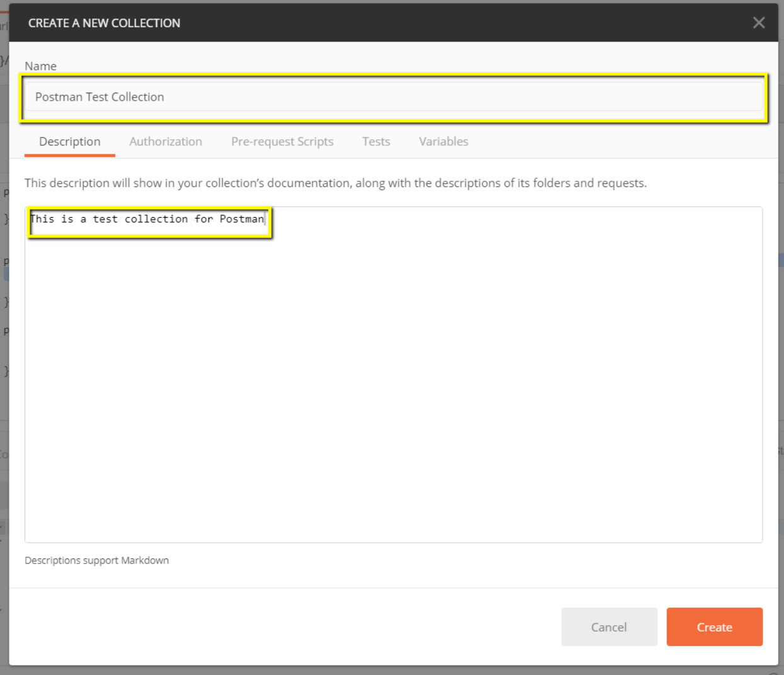This screenshot has width=784, height=675.
Task: Click inside the description text area
Action: 394,375
